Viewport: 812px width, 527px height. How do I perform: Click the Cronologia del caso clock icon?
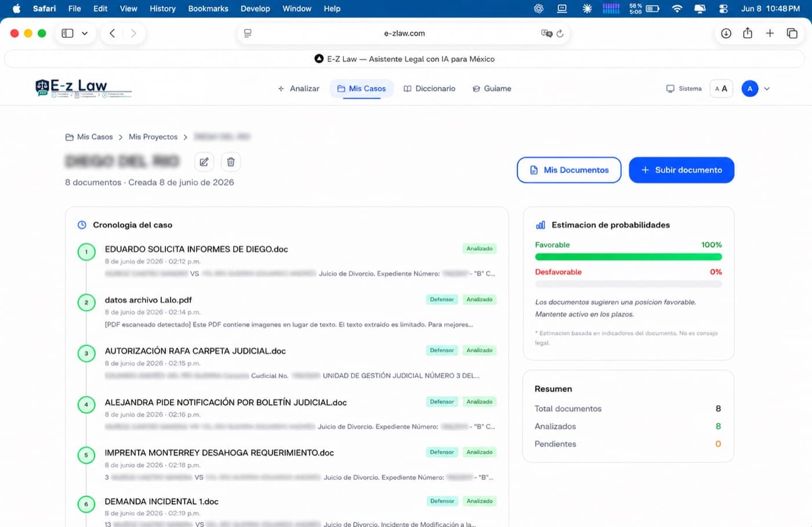[x=82, y=225]
